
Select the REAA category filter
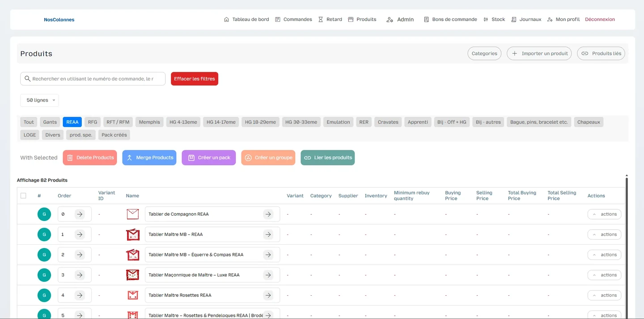[x=72, y=122]
